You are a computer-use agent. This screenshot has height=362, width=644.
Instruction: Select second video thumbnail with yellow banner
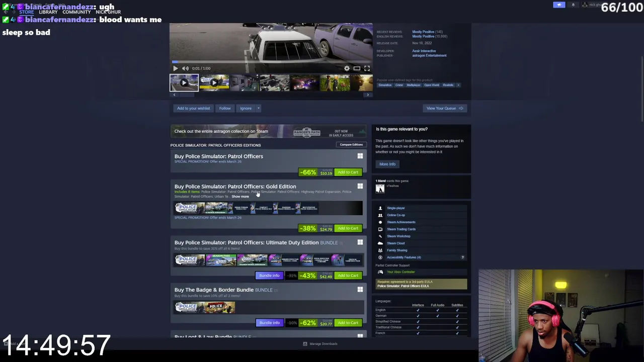click(x=214, y=82)
